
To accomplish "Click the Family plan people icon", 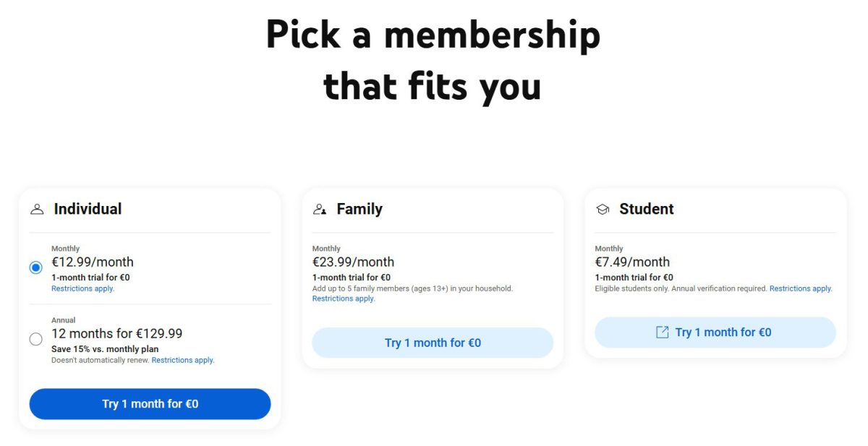I will (320, 210).
